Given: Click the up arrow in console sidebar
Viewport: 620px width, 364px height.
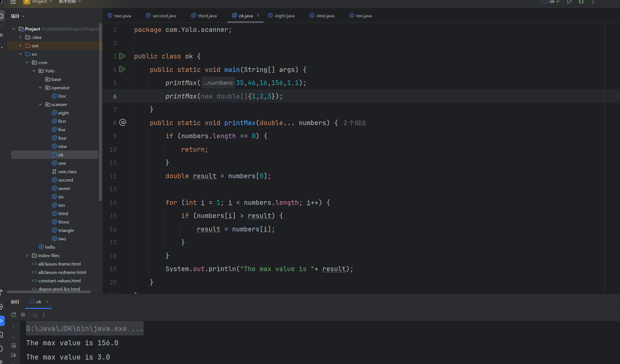Looking at the screenshot, I should tap(13, 327).
